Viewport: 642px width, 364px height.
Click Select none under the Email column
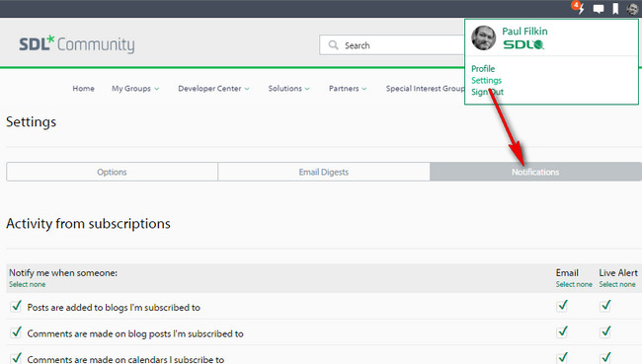point(574,284)
